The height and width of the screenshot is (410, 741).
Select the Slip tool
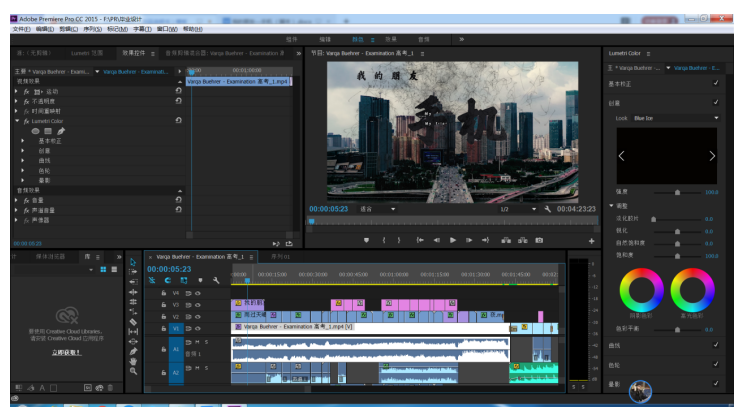click(133, 332)
